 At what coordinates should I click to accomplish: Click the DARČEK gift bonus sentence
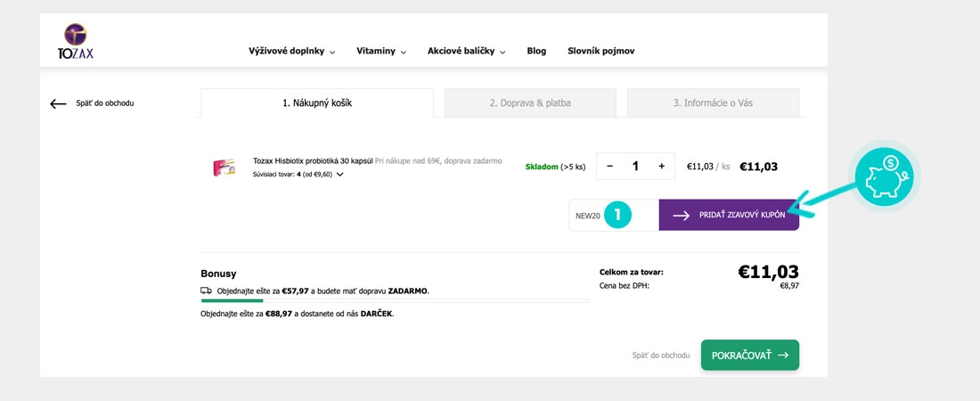coord(298,314)
